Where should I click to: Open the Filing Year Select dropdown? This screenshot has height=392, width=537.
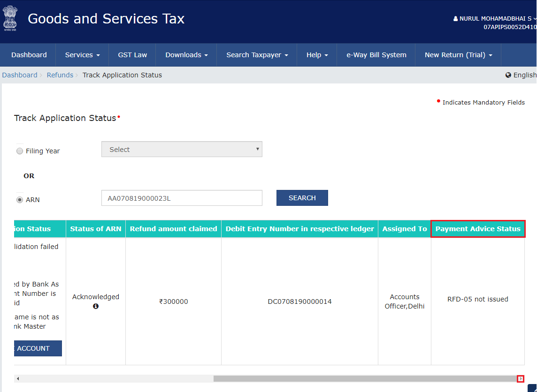pos(182,149)
